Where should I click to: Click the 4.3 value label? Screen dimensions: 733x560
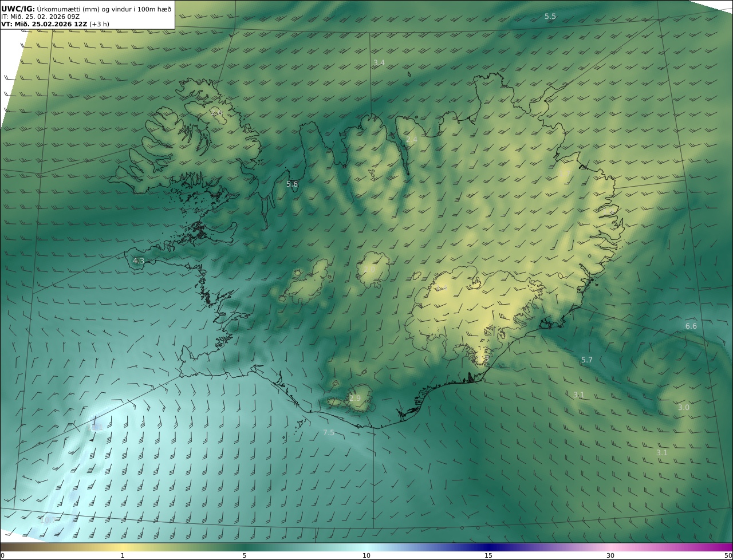(x=139, y=261)
